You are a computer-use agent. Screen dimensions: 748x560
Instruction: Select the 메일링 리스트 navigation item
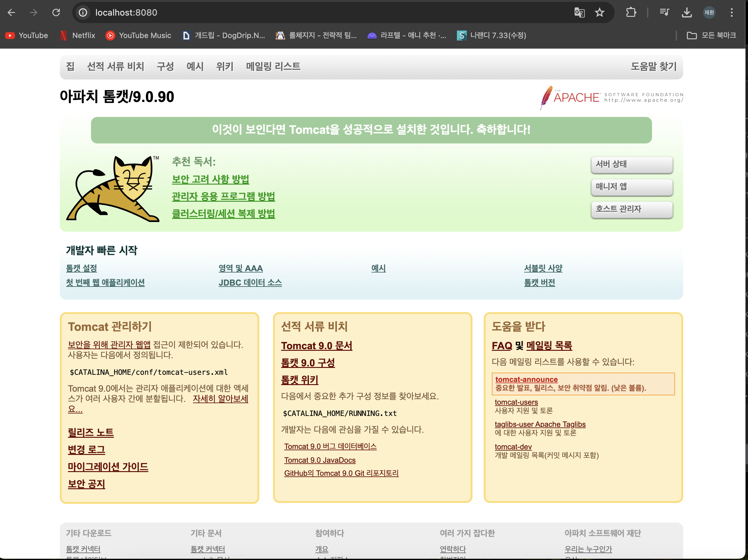(x=273, y=66)
